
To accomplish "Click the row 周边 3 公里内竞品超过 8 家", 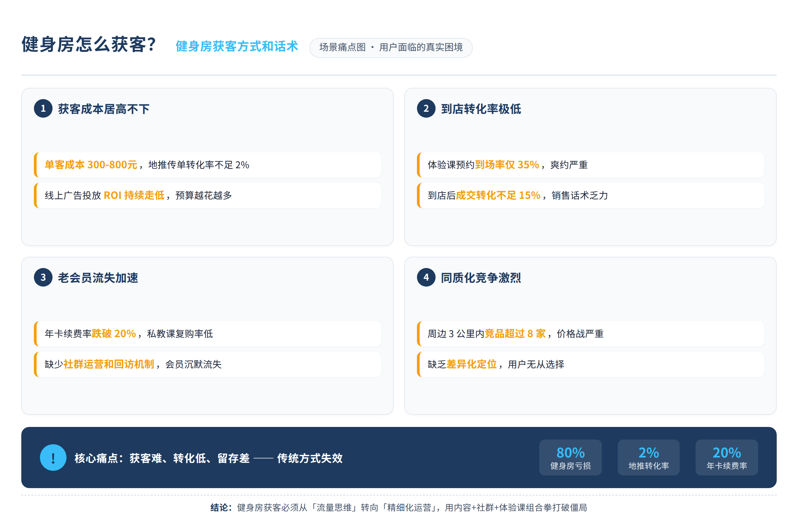I will point(591,334).
